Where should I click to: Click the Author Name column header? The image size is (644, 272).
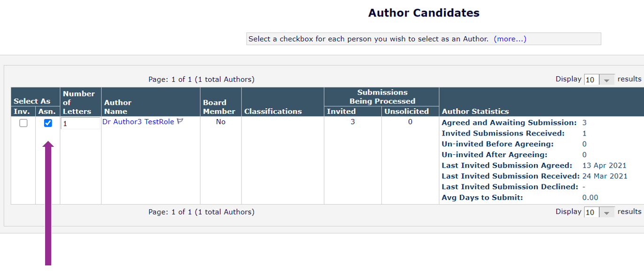point(117,107)
